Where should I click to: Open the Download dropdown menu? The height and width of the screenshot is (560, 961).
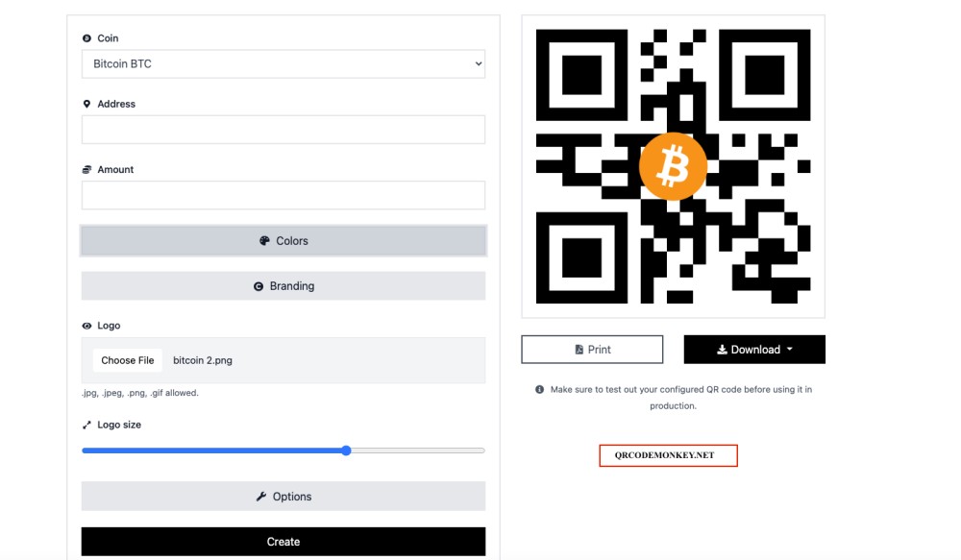pyautogui.click(x=754, y=350)
